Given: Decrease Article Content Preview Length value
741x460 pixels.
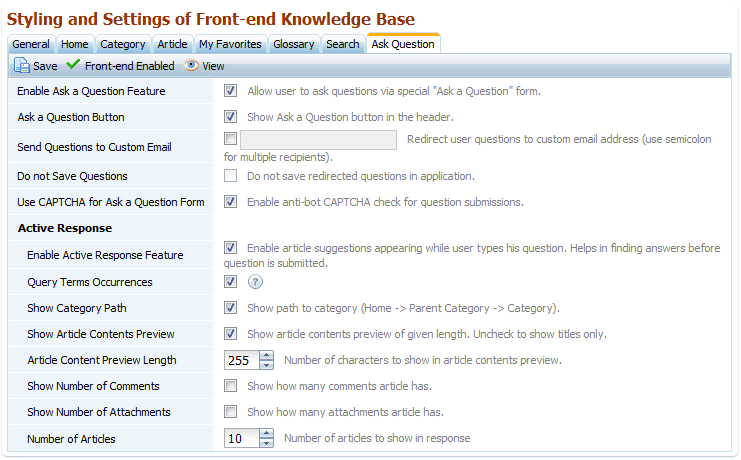Looking at the screenshot, I should [x=267, y=365].
